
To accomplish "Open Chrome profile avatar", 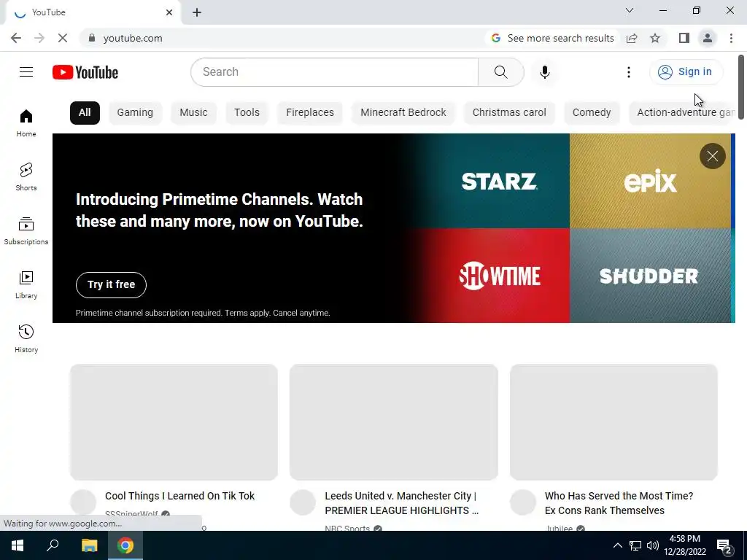I will click(708, 38).
